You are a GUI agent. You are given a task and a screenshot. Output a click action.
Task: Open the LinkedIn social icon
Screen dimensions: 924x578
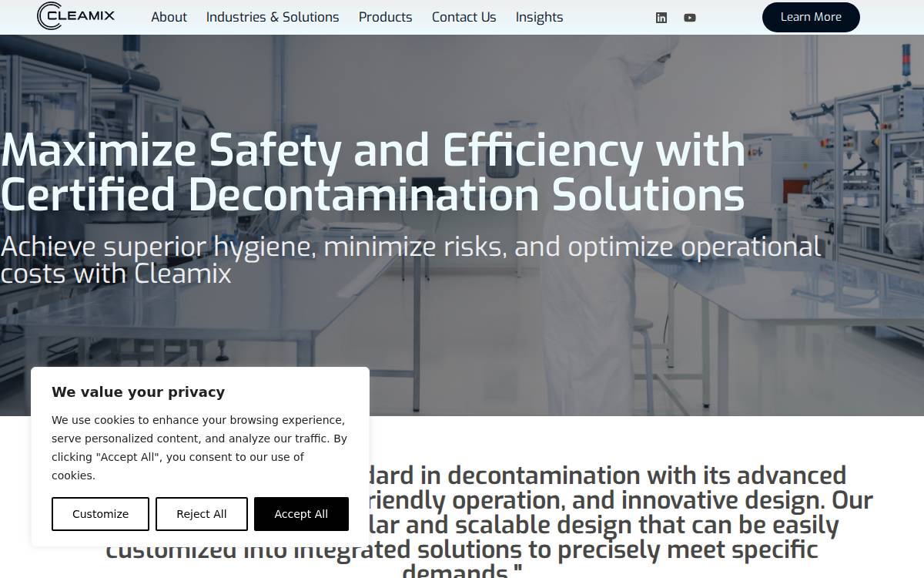661,18
